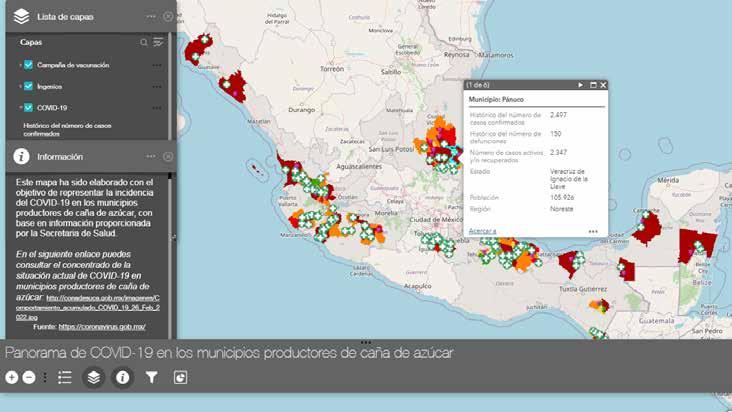Click the 150 deaths value
732x412 pixels.
pyautogui.click(x=556, y=134)
